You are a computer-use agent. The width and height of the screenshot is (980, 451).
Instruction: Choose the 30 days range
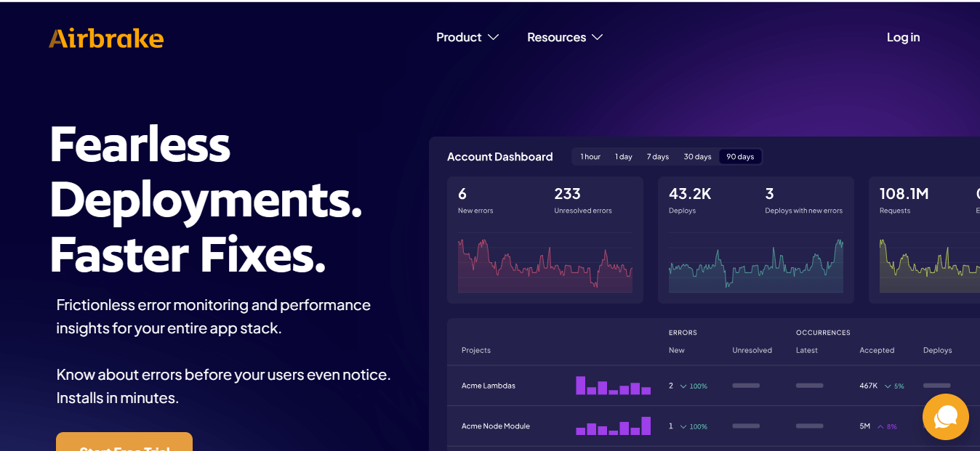(697, 157)
